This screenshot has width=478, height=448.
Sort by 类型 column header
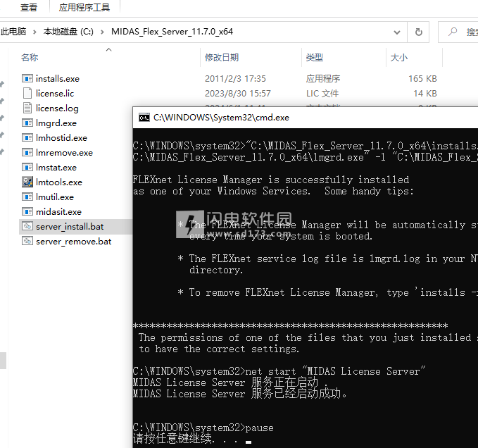pos(315,58)
